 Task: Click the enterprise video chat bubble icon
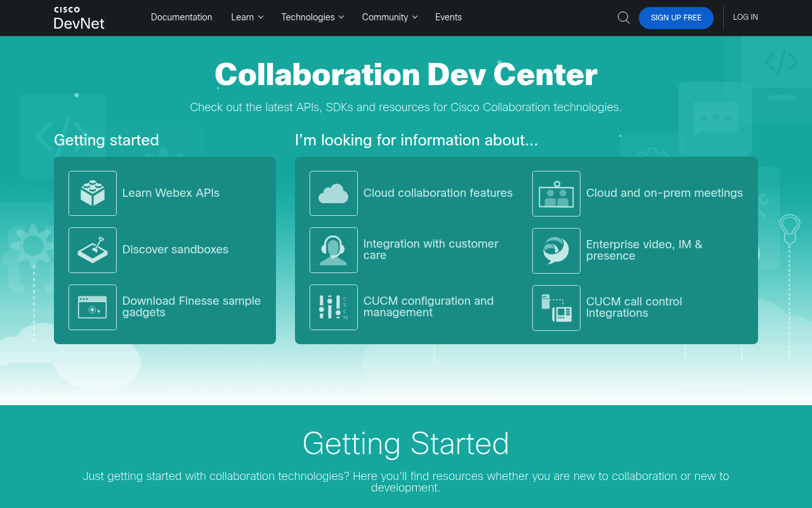pos(556,251)
